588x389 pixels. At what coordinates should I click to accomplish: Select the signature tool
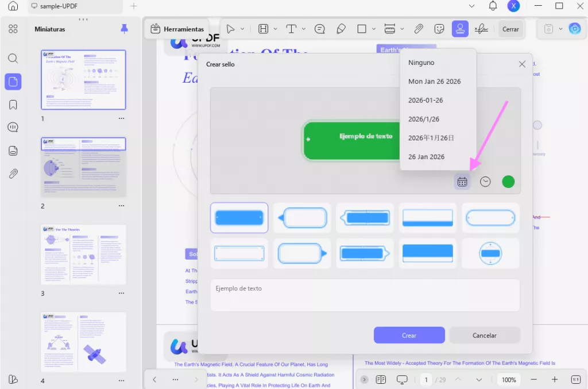pyautogui.click(x=481, y=29)
